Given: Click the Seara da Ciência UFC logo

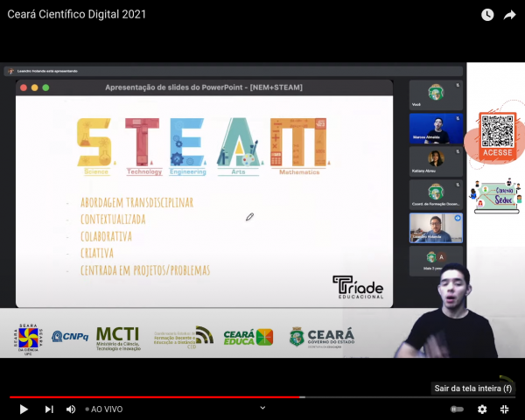Looking at the screenshot, I should pos(29,339).
